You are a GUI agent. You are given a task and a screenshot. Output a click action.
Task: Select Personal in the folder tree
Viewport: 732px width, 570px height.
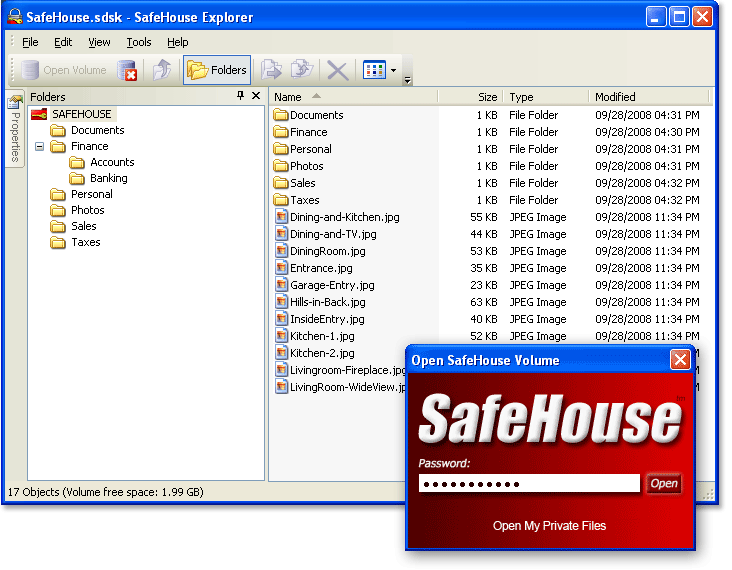(92, 194)
